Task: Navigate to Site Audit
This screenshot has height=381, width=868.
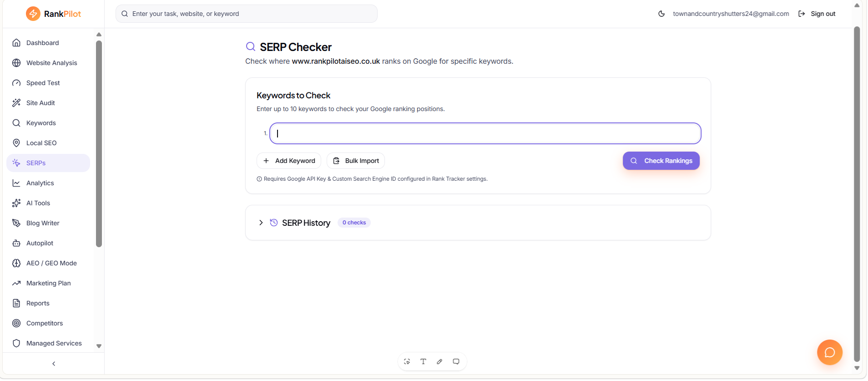Action: pyautogui.click(x=48, y=103)
